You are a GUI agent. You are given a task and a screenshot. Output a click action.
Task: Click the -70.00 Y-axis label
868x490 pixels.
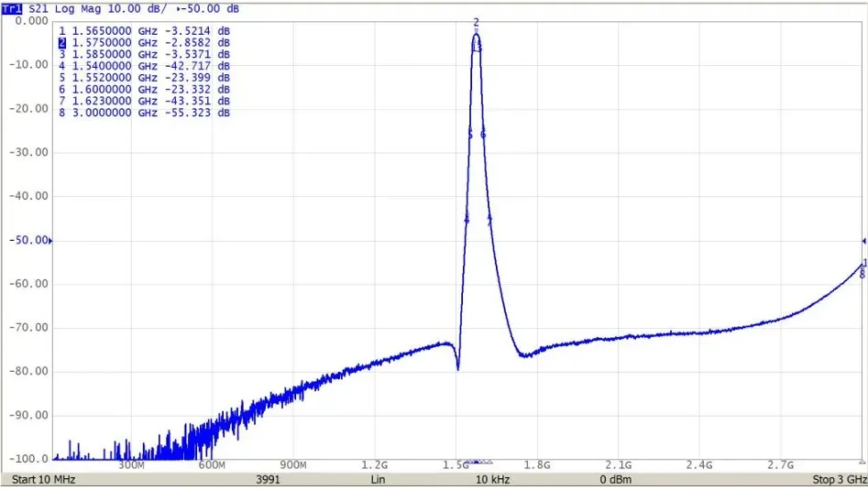coord(28,327)
